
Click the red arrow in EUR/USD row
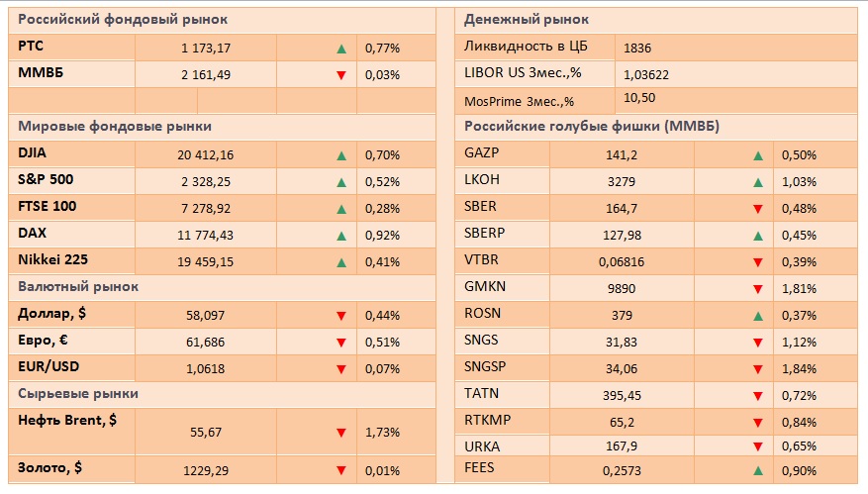point(340,368)
